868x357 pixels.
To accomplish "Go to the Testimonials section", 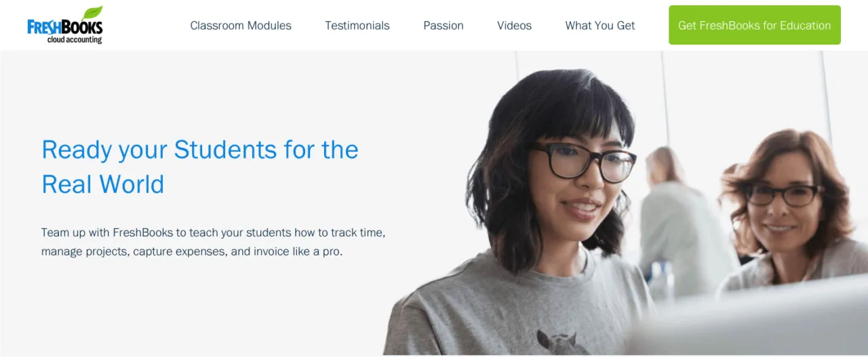I will pos(357,26).
